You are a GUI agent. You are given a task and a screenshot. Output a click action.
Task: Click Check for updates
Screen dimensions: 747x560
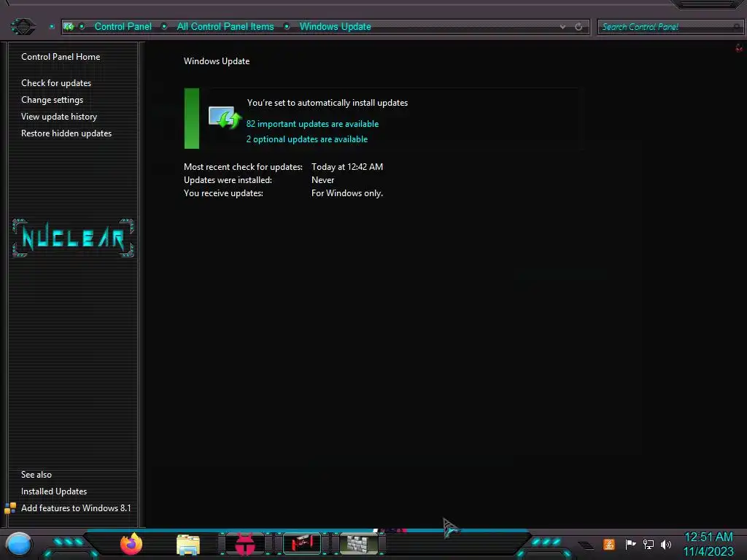click(x=56, y=83)
